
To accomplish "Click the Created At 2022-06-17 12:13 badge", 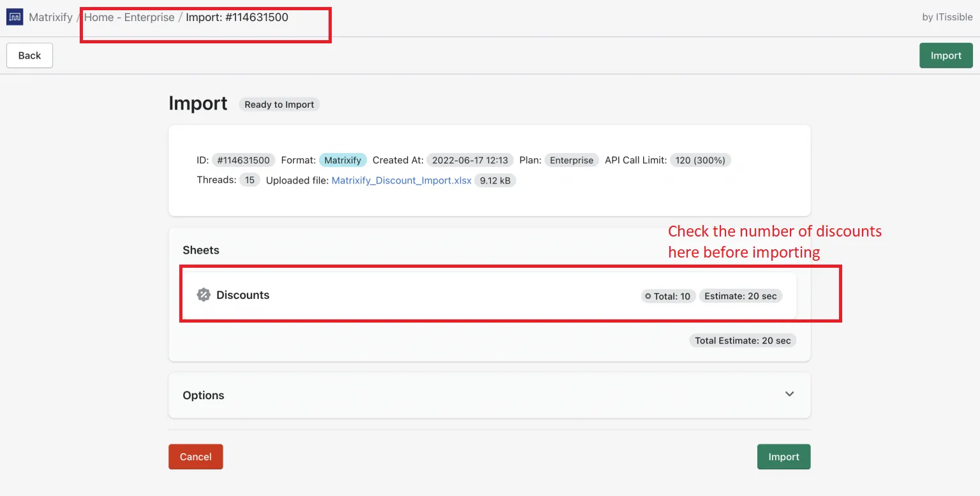I will (x=470, y=160).
